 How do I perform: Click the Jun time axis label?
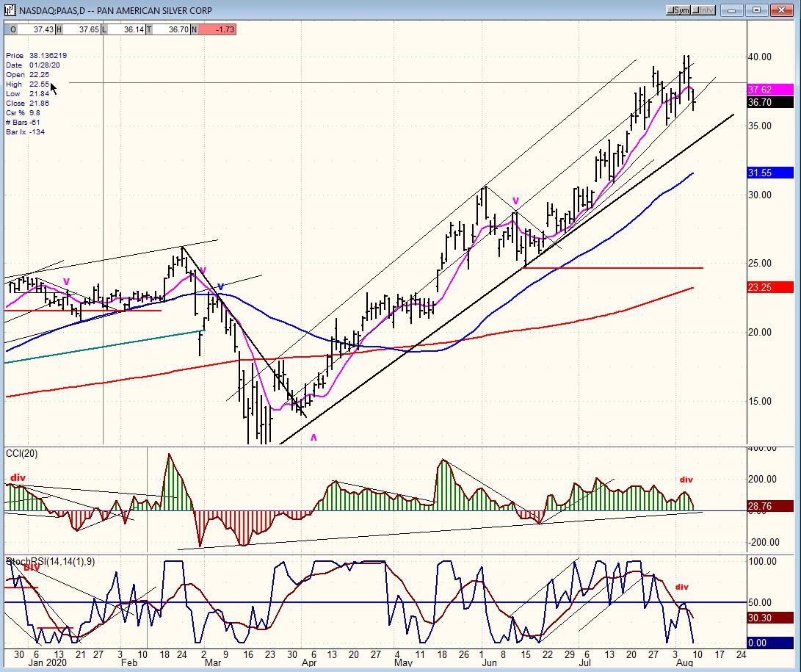[490, 662]
